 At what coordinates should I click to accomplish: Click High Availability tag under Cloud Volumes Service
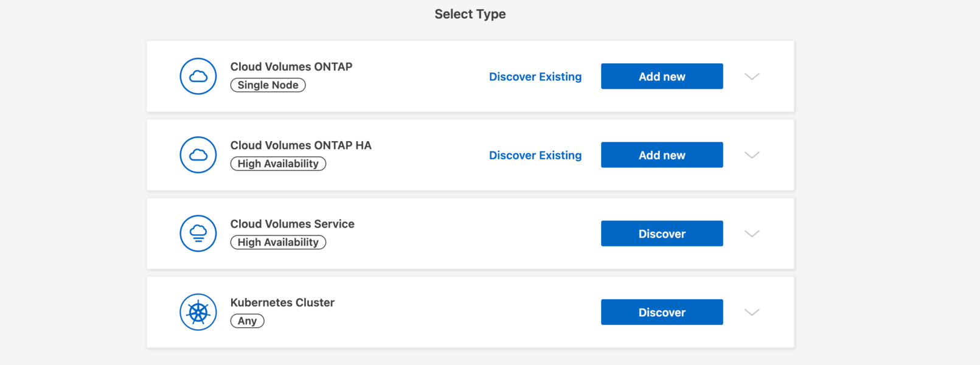pyautogui.click(x=278, y=242)
